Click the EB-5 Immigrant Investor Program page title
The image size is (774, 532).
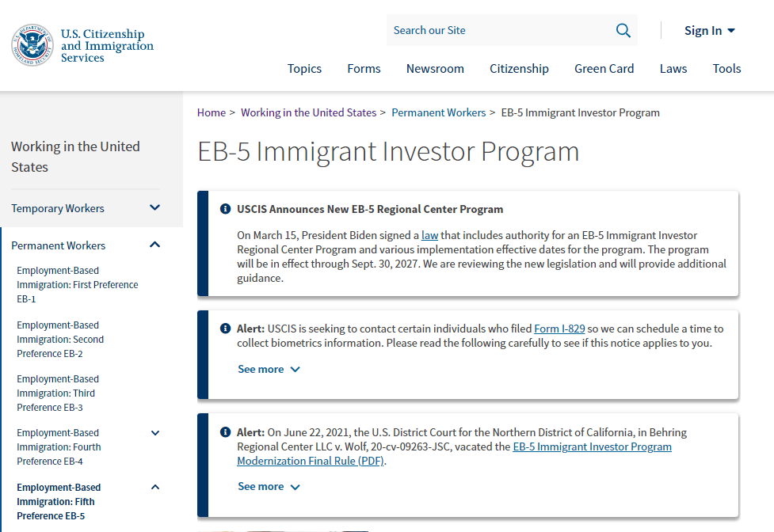tap(388, 151)
